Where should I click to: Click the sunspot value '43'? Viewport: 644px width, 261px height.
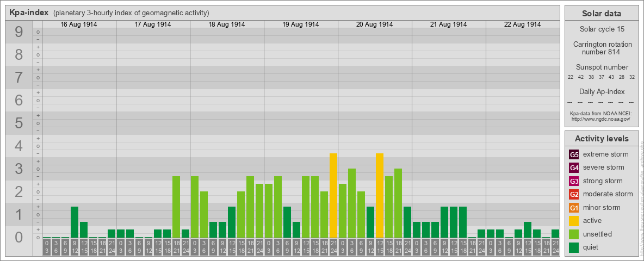[611, 77]
